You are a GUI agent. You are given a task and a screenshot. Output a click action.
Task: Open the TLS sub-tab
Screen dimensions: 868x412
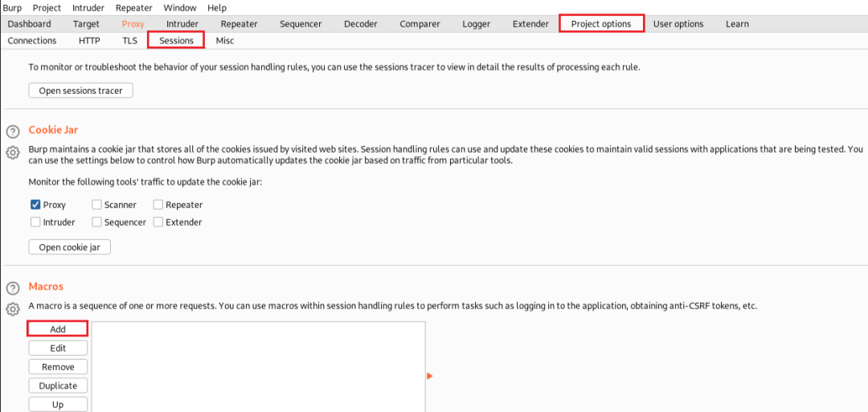[x=129, y=40]
